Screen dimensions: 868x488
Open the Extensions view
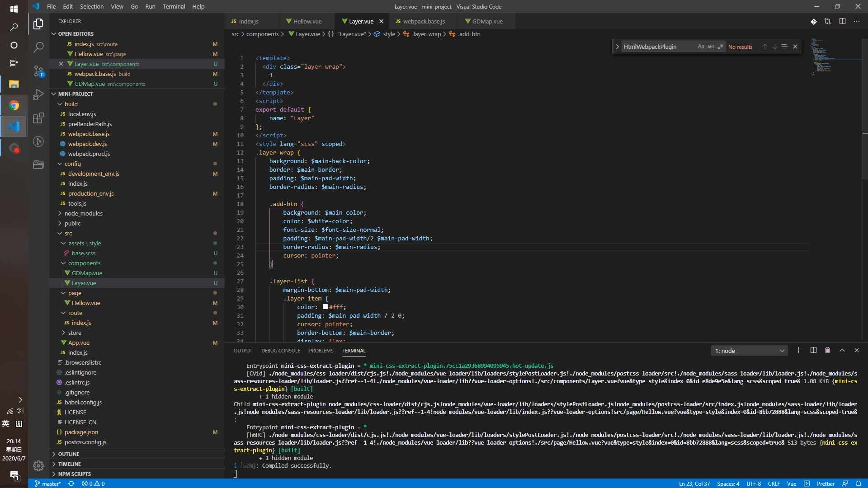(x=38, y=118)
